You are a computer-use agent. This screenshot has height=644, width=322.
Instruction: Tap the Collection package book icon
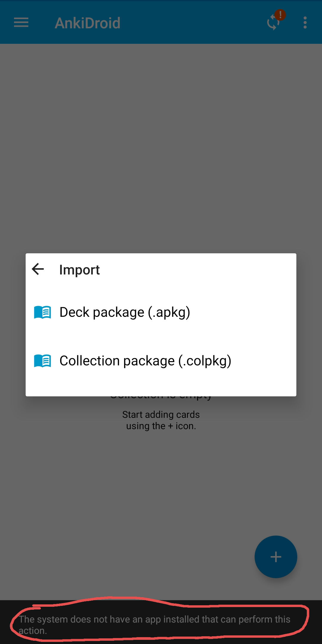(42, 360)
